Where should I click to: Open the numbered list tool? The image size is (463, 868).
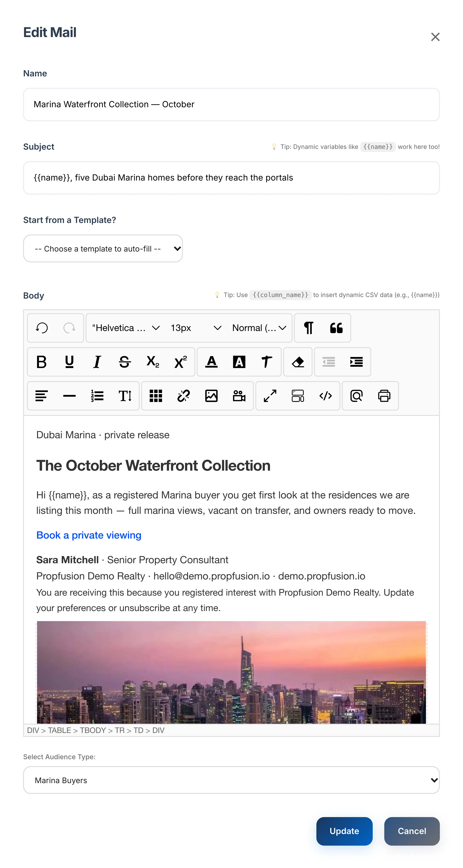(97, 396)
